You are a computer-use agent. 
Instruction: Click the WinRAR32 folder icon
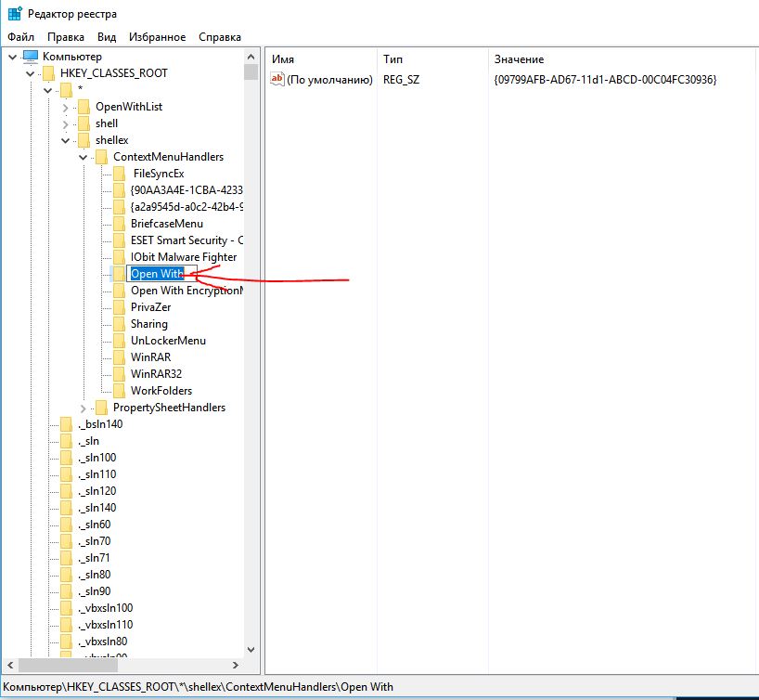point(119,374)
